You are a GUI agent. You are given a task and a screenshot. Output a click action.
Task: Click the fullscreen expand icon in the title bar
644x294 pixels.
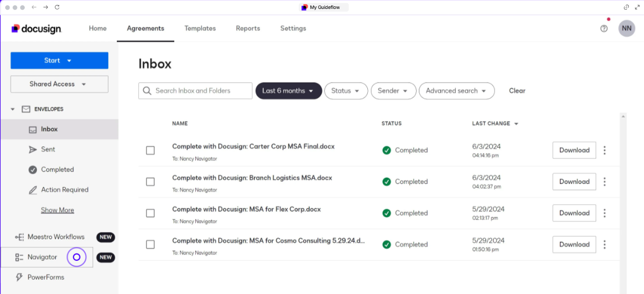click(x=637, y=7)
